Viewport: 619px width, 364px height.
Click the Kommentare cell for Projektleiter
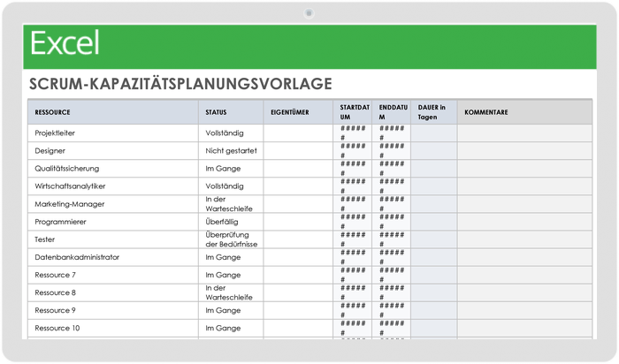524,133
